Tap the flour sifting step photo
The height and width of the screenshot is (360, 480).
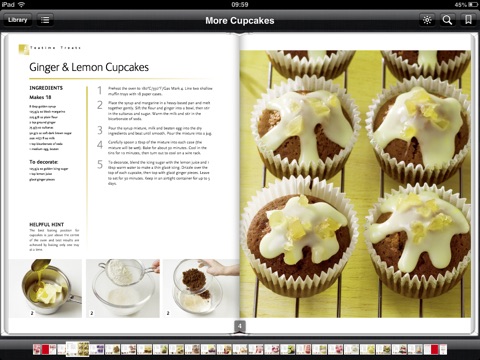(x=123, y=288)
